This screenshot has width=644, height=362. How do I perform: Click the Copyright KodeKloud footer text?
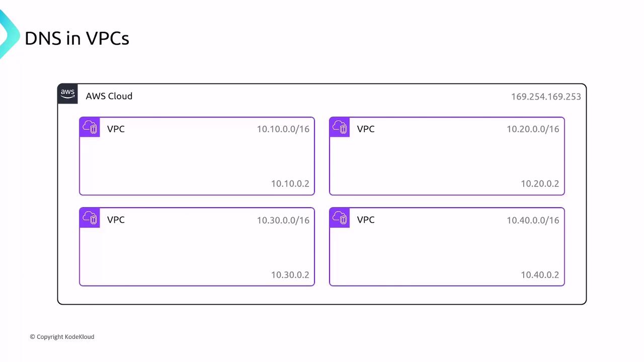(x=62, y=337)
